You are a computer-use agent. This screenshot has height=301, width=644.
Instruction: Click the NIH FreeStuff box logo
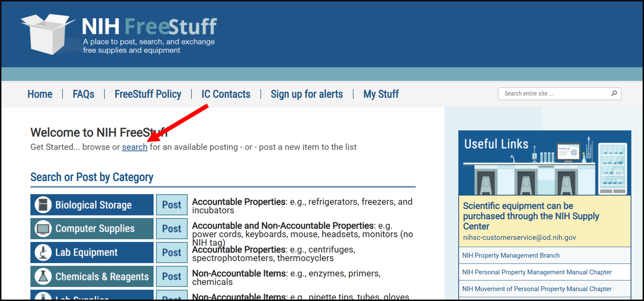[x=47, y=34]
